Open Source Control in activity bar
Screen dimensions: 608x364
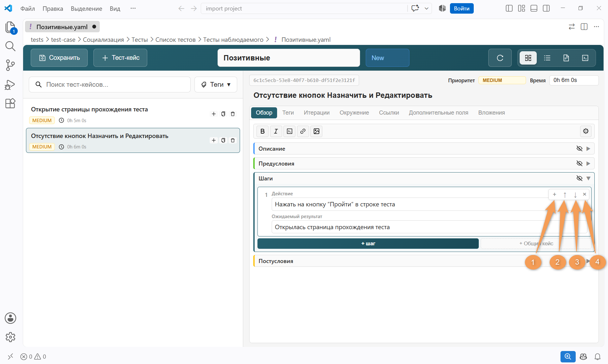[x=10, y=65]
